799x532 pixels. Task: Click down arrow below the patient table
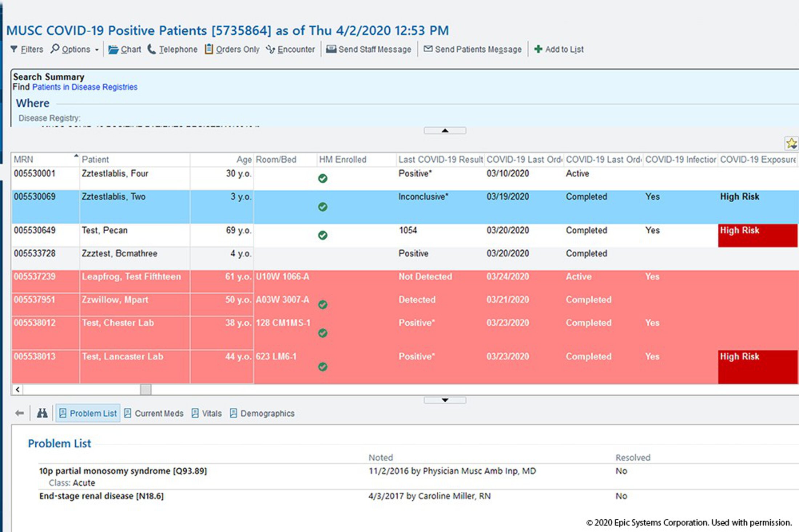click(445, 400)
